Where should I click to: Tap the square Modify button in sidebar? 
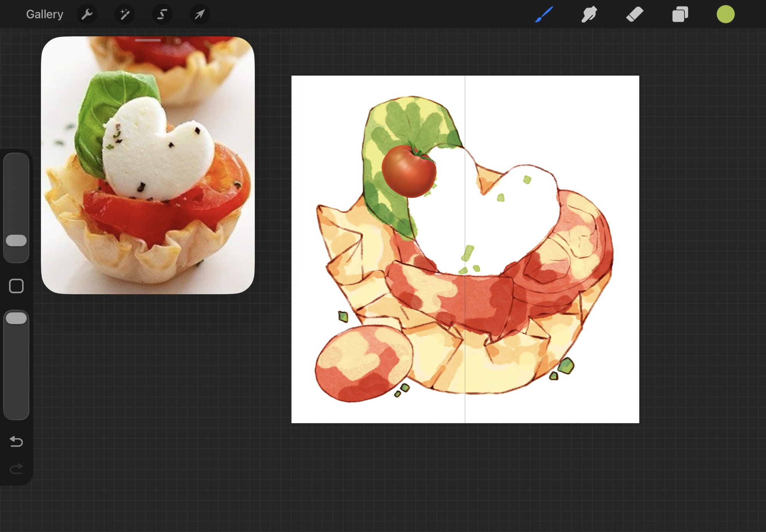[x=16, y=286]
